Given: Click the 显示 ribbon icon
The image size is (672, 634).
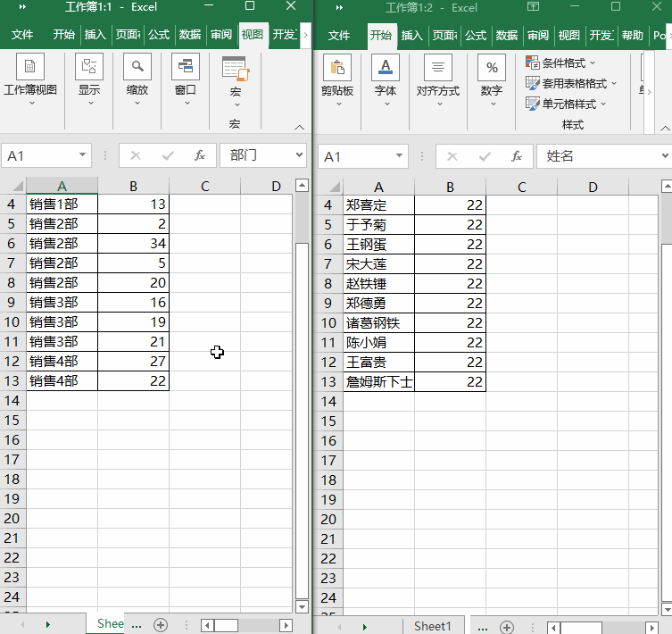Looking at the screenshot, I should click(89, 66).
